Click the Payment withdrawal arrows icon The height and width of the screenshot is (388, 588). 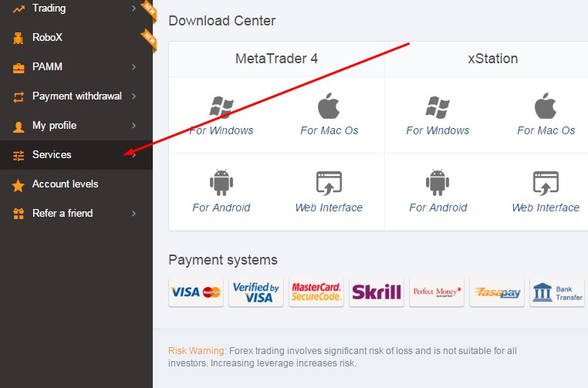pyautogui.click(x=19, y=97)
